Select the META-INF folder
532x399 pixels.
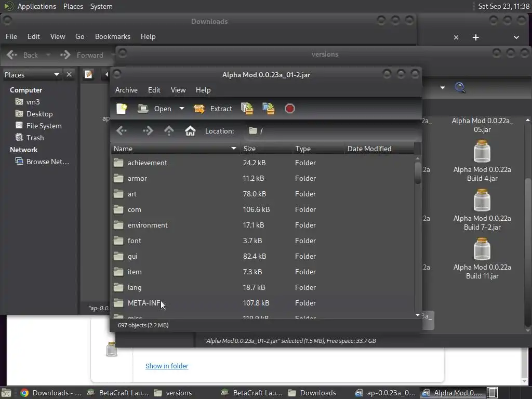click(x=262, y=303)
